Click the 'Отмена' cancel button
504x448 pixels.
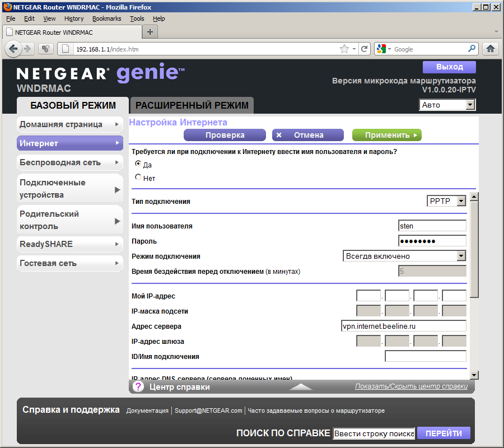pos(307,135)
